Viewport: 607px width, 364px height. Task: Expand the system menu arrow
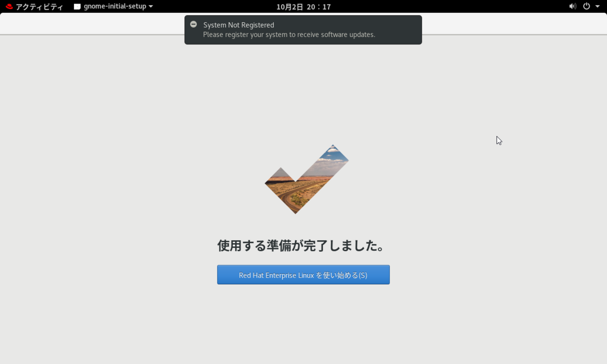[597, 7]
